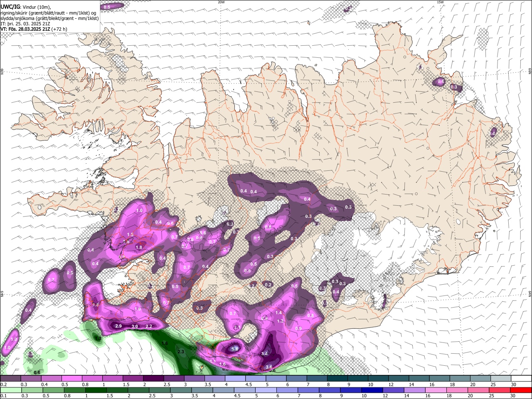Click the '0.9' snowfall value on the map
532x399 pixels.
(x=298, y=328)
